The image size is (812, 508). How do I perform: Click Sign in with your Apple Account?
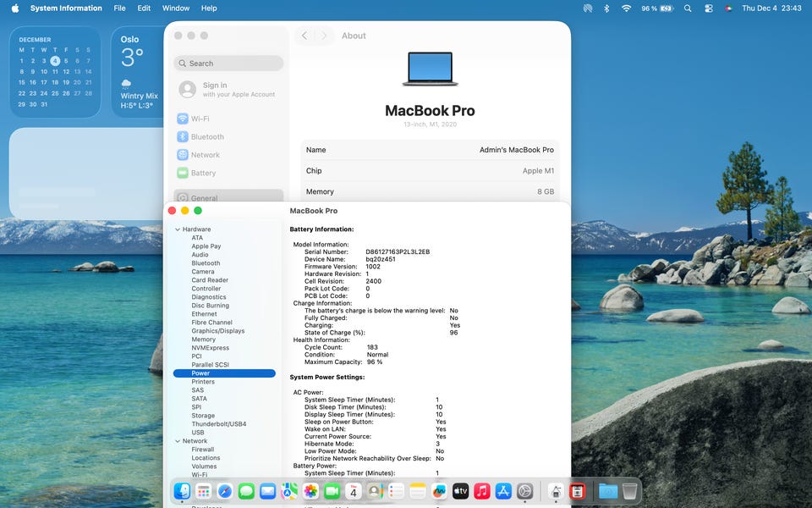click(x=227, y=89)
